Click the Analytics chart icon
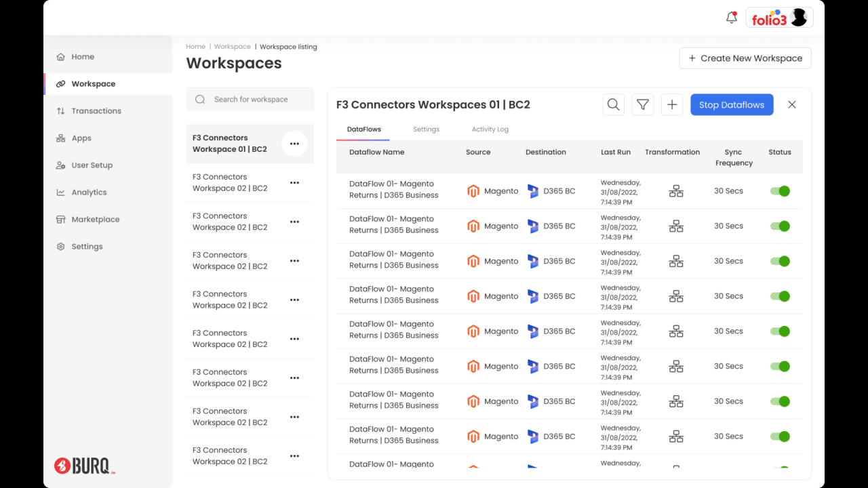 tap(60, 192)
